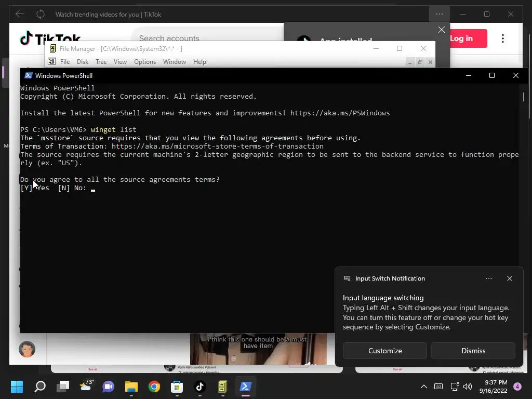Open taskbar Search magnifier
This screenshot has height=399, width=532.
[40, 387]
